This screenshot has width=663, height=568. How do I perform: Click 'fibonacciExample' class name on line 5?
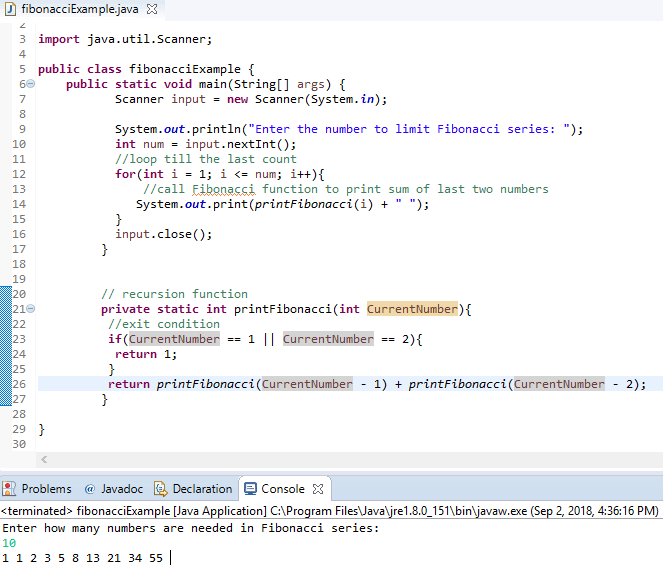tap(185, 69)
